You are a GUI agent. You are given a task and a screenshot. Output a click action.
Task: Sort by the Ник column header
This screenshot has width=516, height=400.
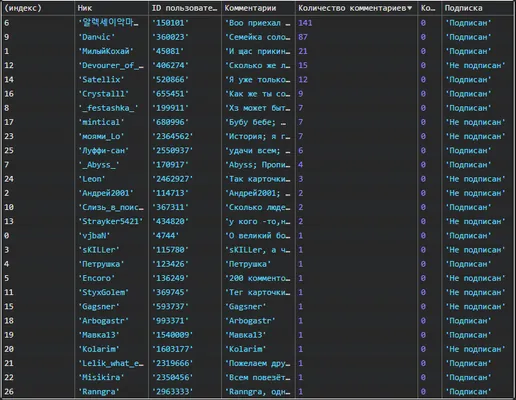[x=112, y=8]
